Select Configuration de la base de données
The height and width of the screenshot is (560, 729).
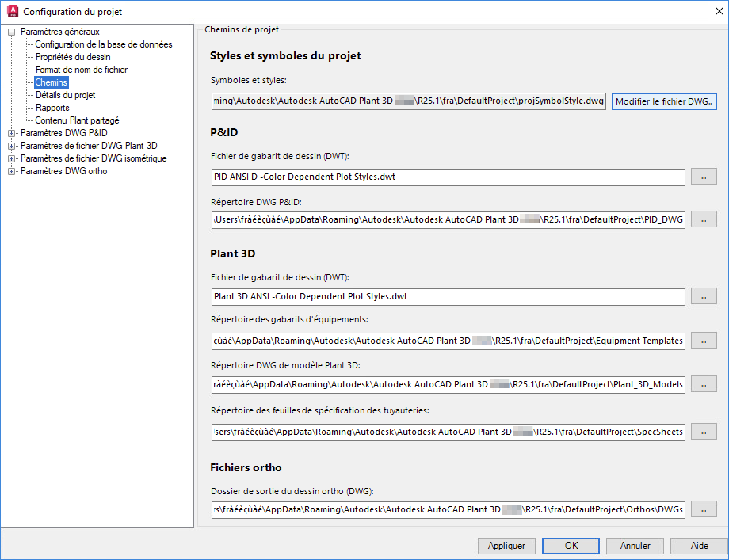[103, 44]
